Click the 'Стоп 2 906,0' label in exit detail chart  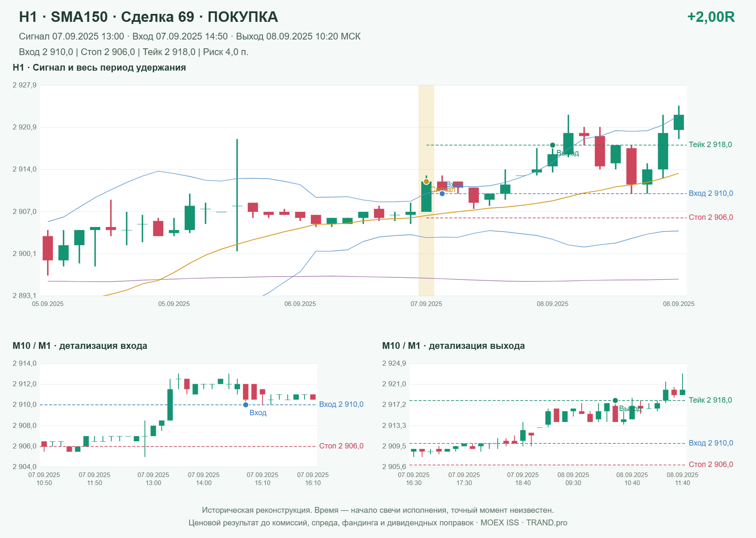711,464
